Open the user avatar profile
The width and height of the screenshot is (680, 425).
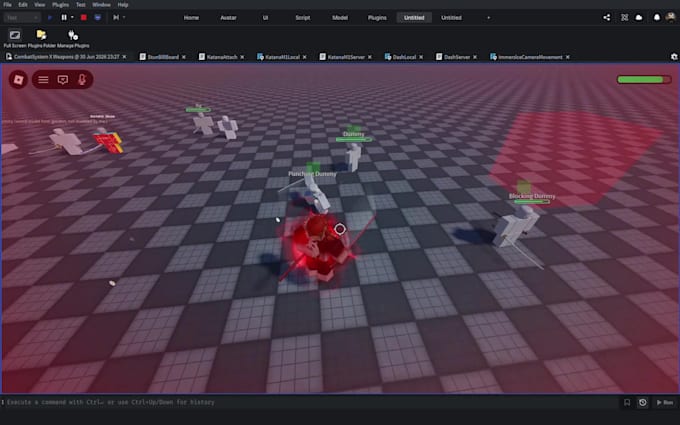click(x=671, y=17)
